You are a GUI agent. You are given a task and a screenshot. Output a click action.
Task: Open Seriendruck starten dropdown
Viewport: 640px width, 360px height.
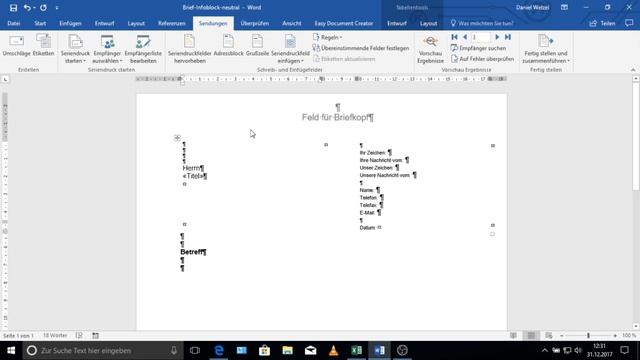tap(75, 49)
